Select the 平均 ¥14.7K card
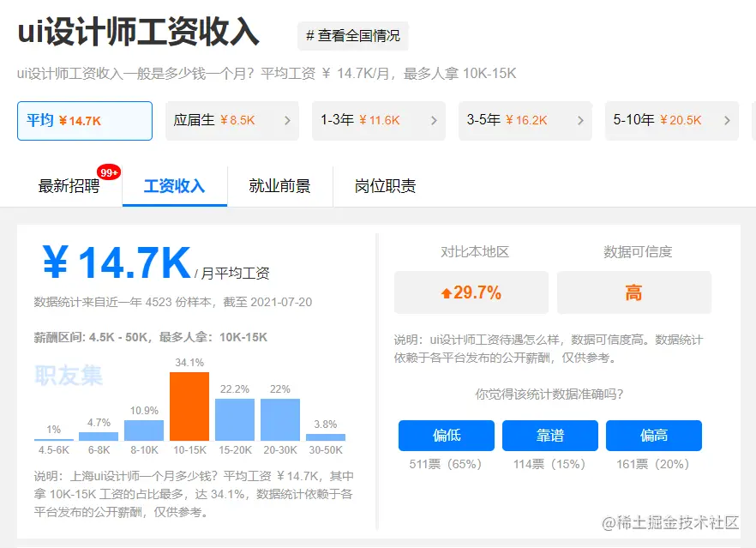Screen dimensions: 756x548 point(85,121)
